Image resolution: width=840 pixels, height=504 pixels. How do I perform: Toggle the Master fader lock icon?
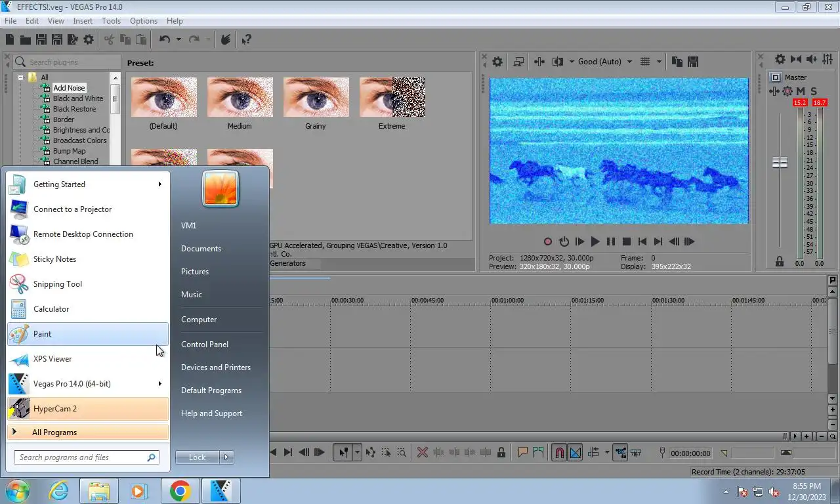(x=780, y=261)
